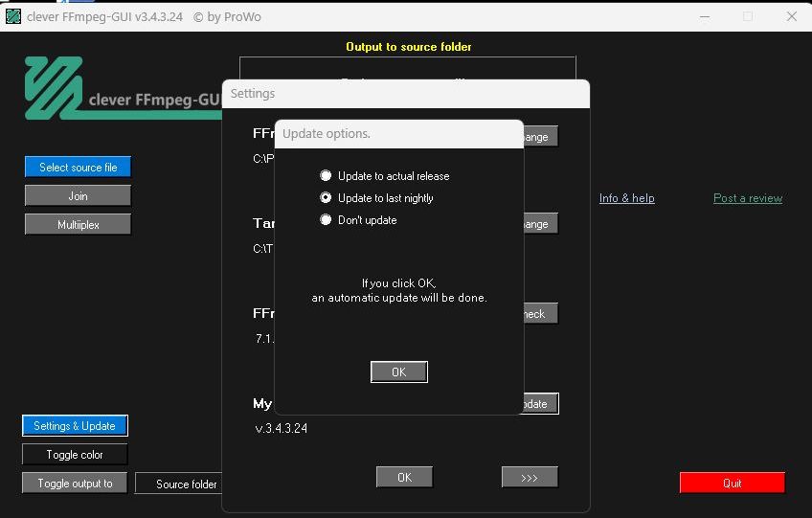This screenshot has height=518, width=812.
Task: Open the Post a review link
Action: [x=748, y=198]
